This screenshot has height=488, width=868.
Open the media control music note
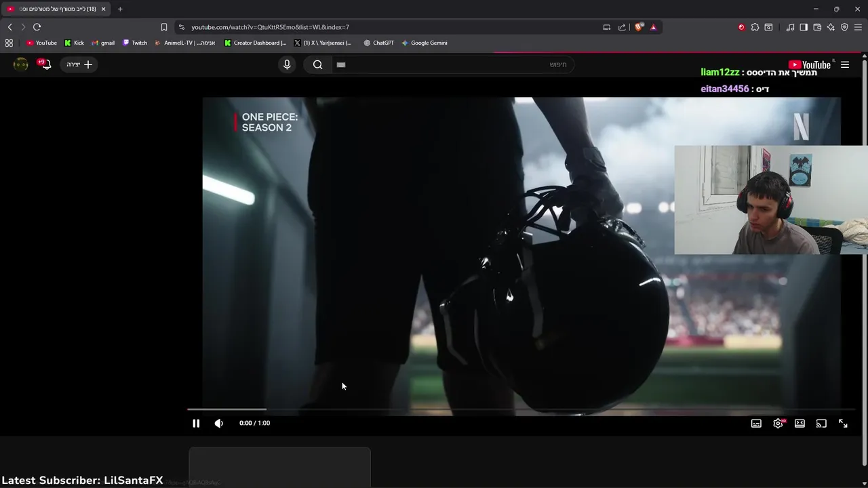coord(790,27)
